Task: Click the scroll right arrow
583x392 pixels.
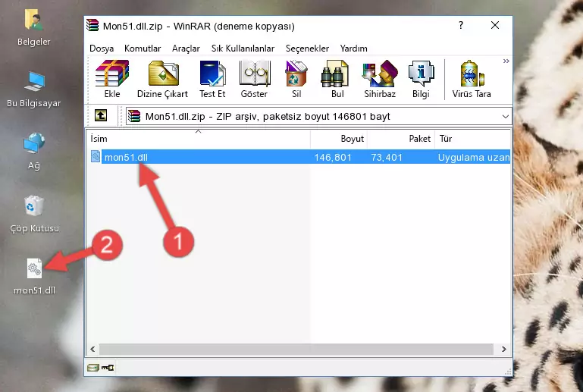Action: pyautogui.click(x=504, y=349)
